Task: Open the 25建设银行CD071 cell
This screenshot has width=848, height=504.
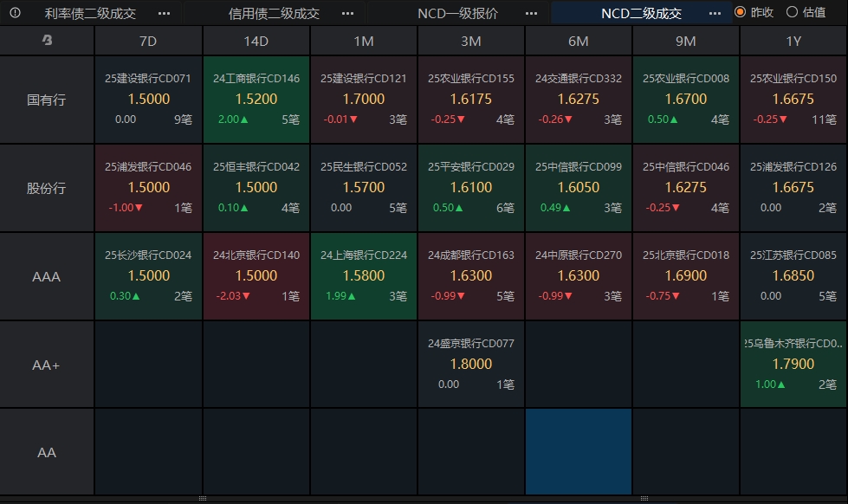Action: pyautogui.click(x=148, y=99)
